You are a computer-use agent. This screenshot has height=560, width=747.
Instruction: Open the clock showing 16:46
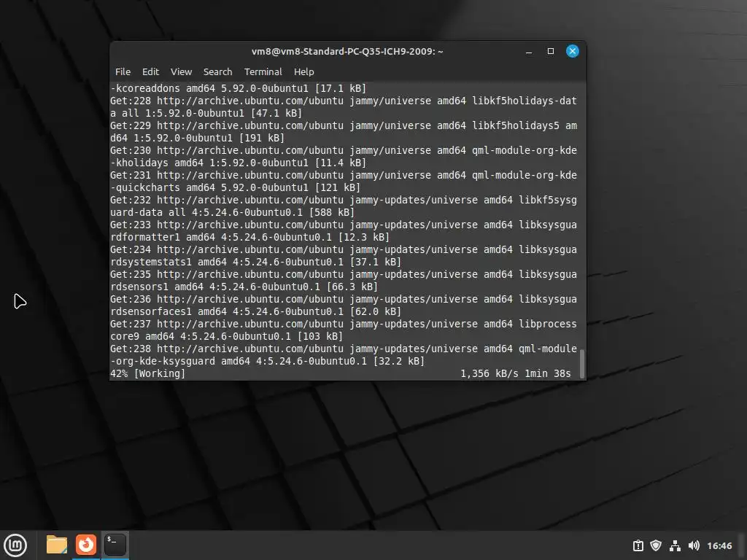pyautogui.click(x=719, y=545)
